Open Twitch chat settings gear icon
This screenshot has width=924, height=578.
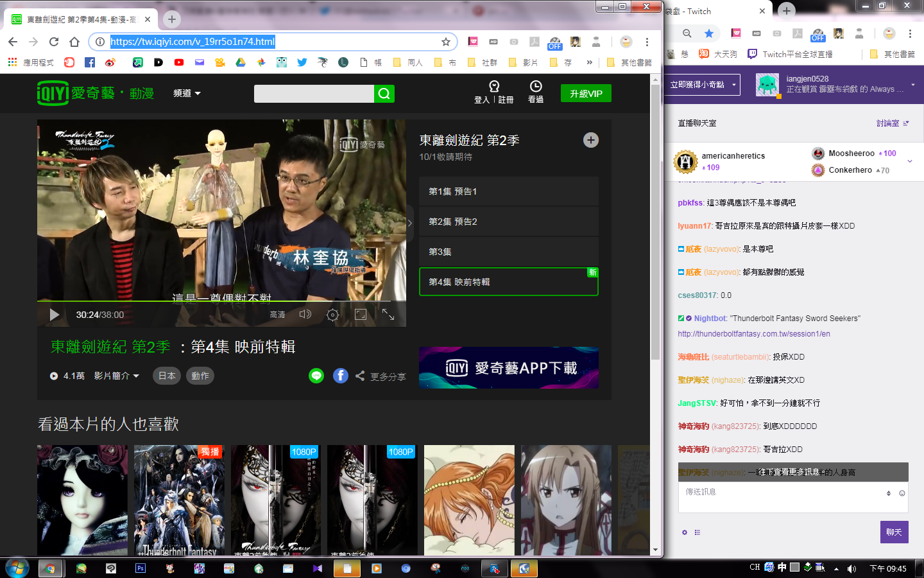(x=685, y=532)
